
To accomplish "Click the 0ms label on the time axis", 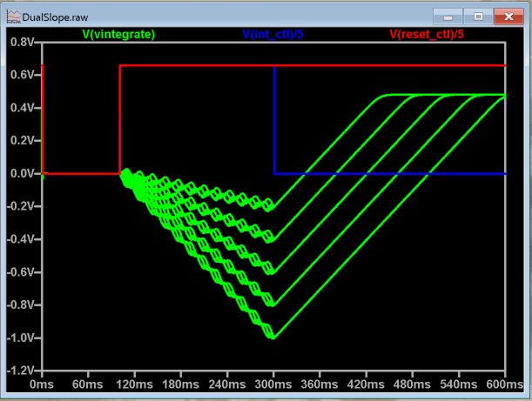I will [x=42, y=384].
